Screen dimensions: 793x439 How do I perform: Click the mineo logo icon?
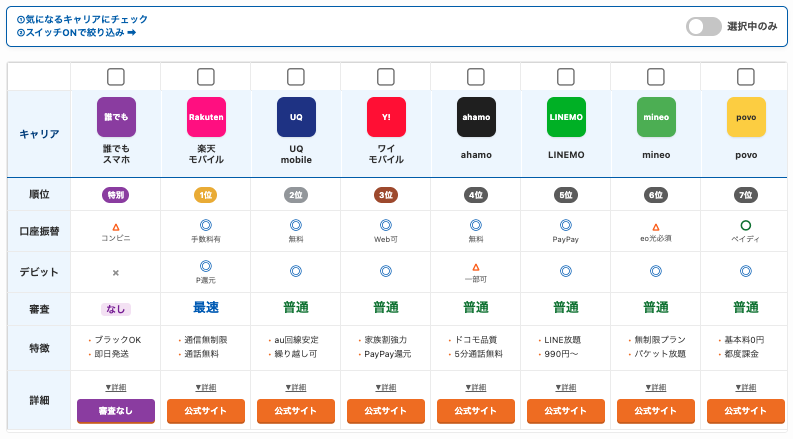coord(656,117)
